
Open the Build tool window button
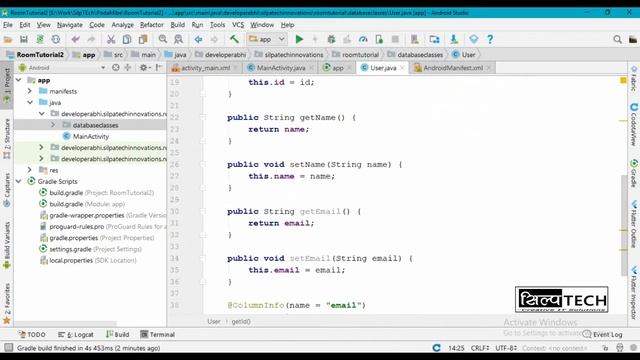[118, 334]
